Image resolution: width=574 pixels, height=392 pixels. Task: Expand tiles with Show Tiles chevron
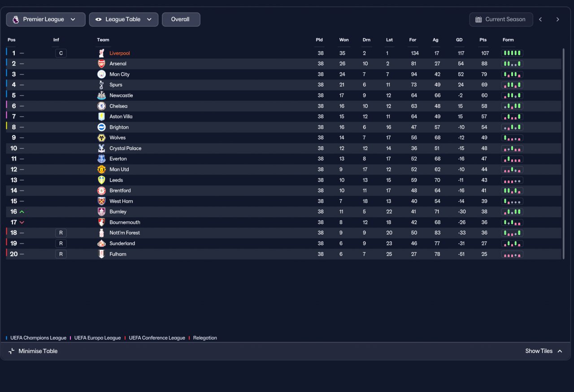pyautogui.click(x=560, y=351)
